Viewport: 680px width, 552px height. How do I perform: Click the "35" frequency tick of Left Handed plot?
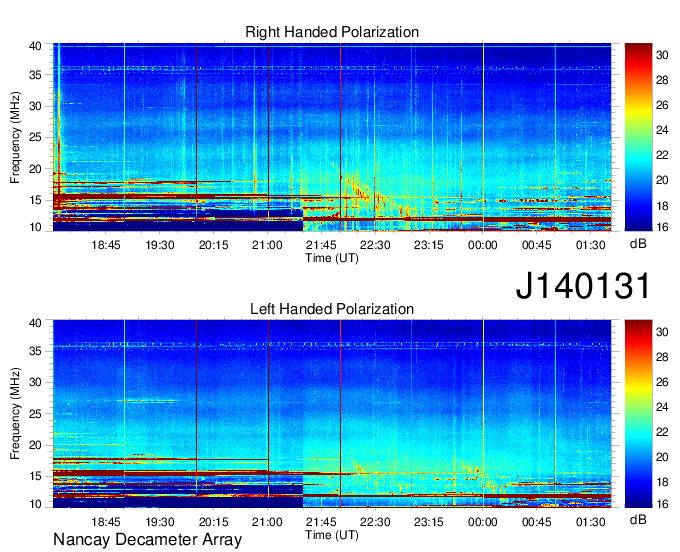point(35,351)
